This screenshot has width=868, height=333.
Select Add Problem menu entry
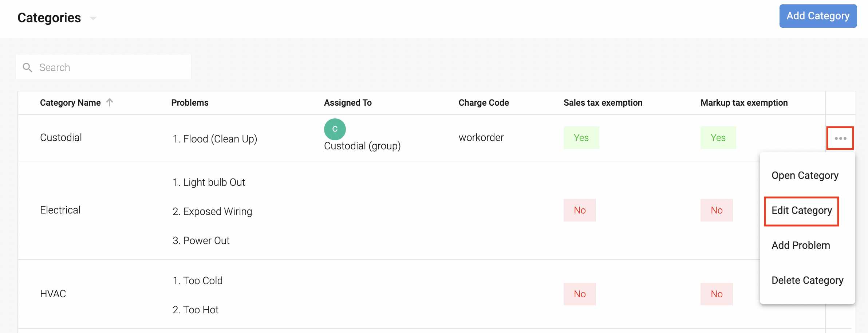(x=801, y=246)
